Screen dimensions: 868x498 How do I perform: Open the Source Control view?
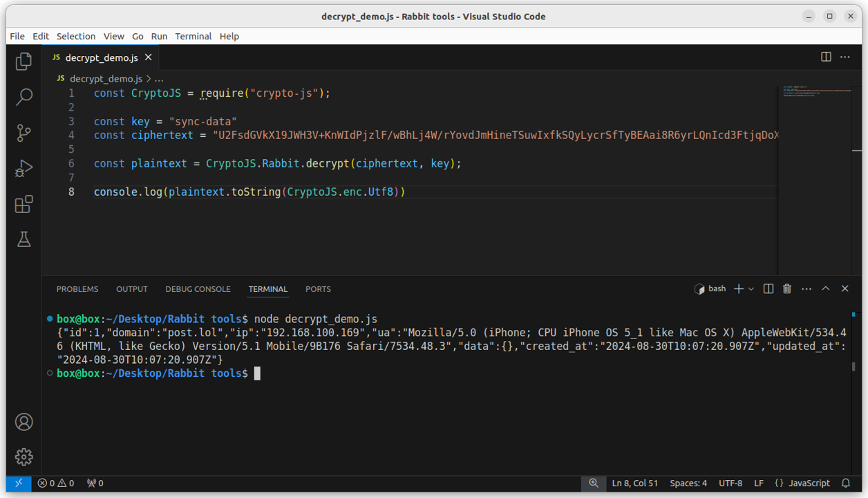[24, 133]
